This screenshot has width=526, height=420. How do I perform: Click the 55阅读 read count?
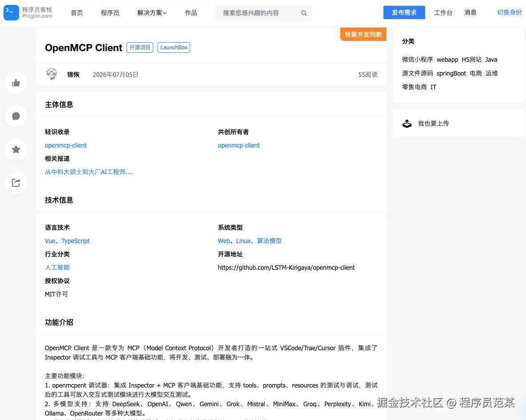coord(368,75)
